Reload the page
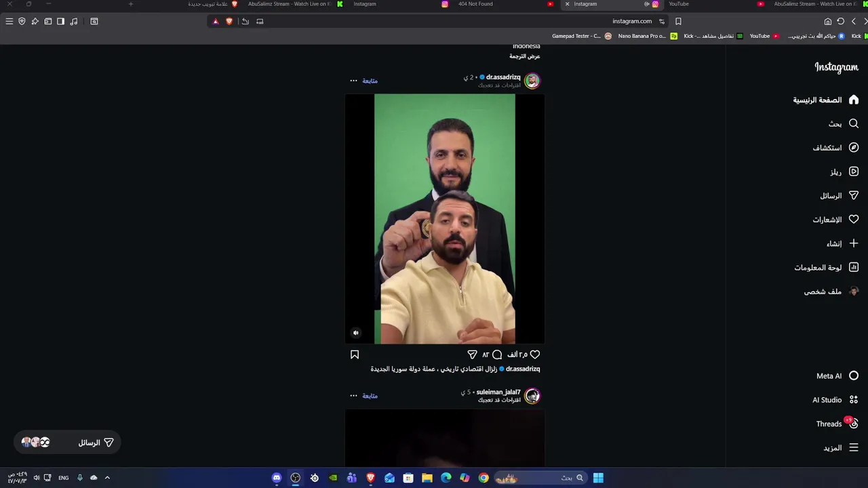This screenshot has height=488, width=868. (x=841, y=21)
